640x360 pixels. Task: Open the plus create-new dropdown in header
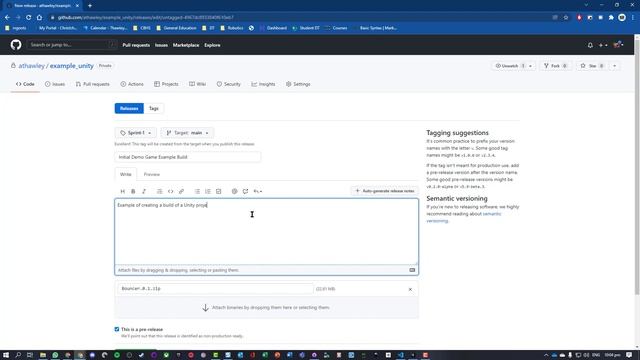(x=603, y=45)
